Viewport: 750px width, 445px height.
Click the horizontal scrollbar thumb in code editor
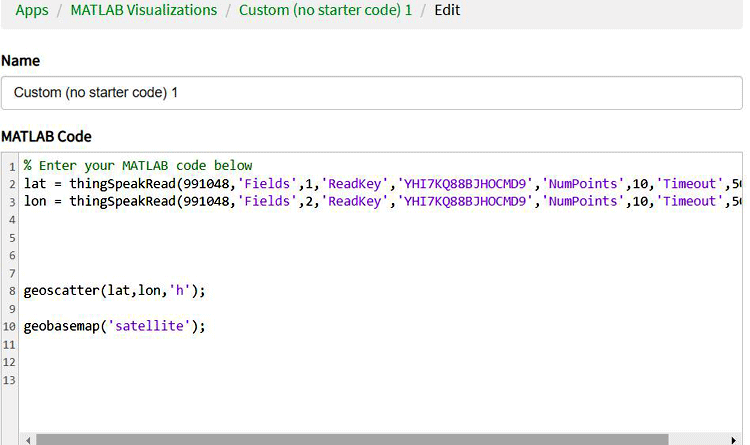point(352,440)
